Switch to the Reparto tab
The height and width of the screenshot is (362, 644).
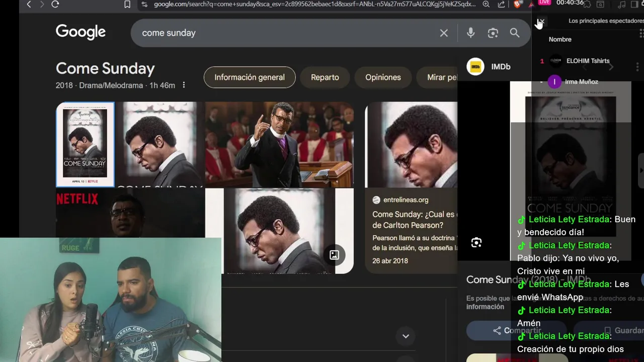click(325, 77)
